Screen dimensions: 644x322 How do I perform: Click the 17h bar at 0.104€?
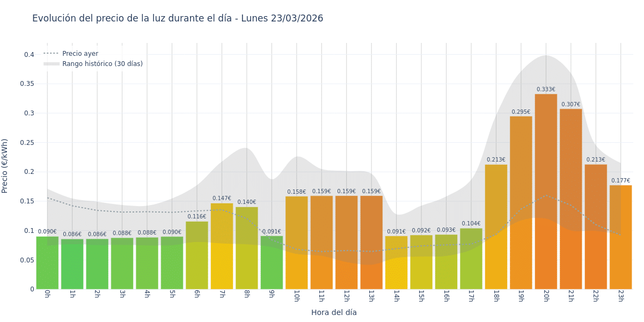(471, 259)
